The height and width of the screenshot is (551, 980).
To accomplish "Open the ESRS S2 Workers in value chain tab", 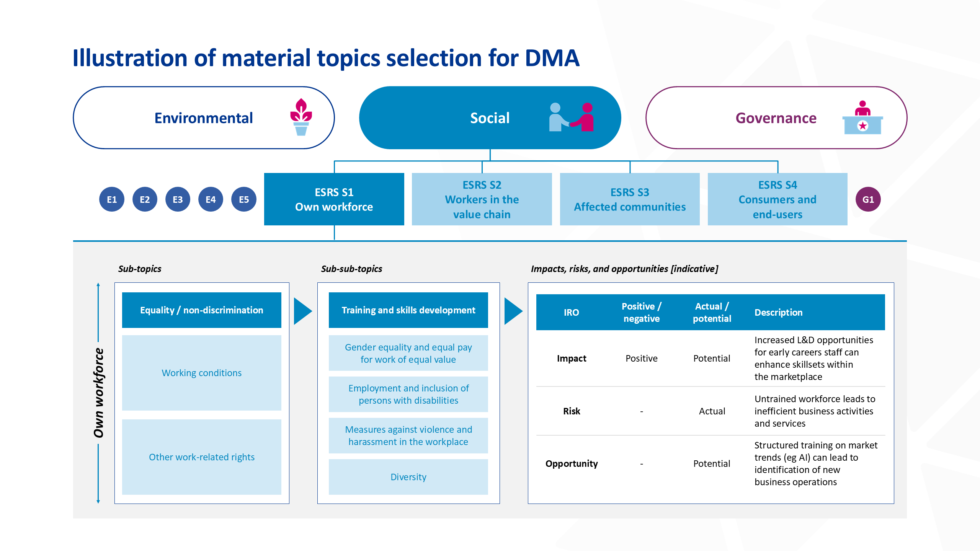I will [x=482, y=199].
